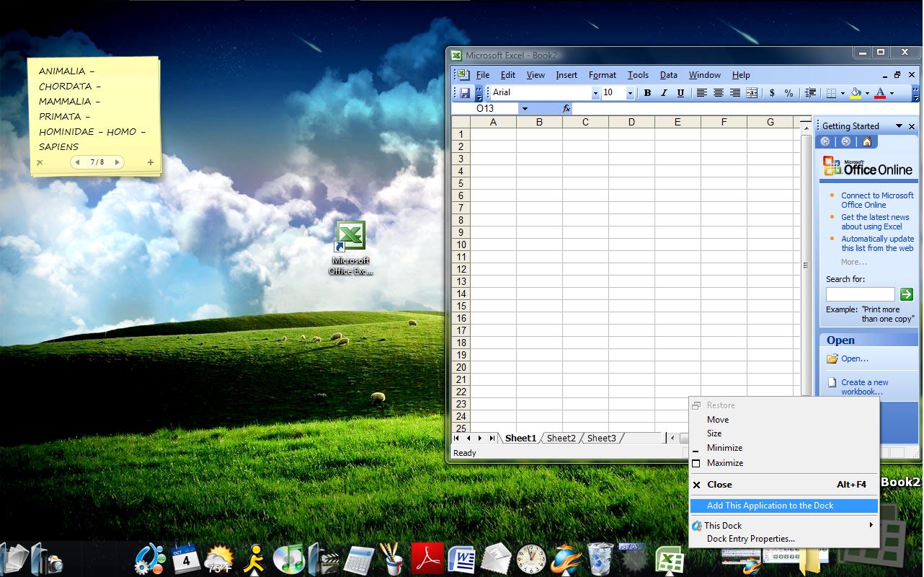Screen dimensions: 924x577
Task: Choose Minimize in the context menu
Action: click(784, 448)
